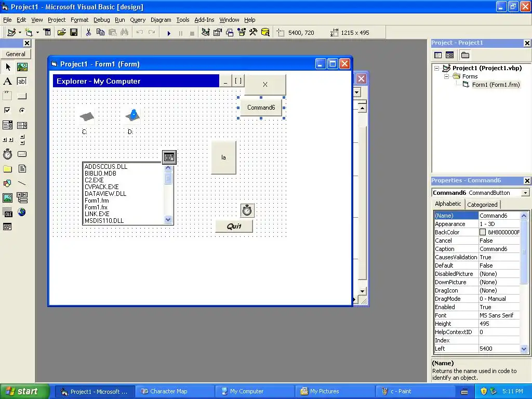Image resolution: width=532 pixels, height=399 pixels.
Task: Select the Shape control tool
Action: [7, 183]
